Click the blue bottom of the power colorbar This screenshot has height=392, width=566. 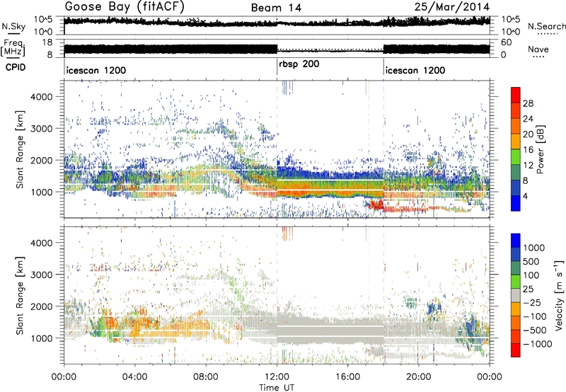click(516, 203)
